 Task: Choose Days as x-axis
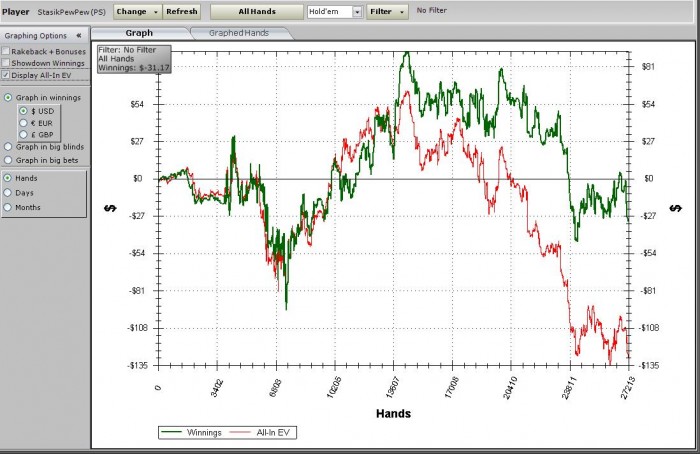tap(8, 193)
